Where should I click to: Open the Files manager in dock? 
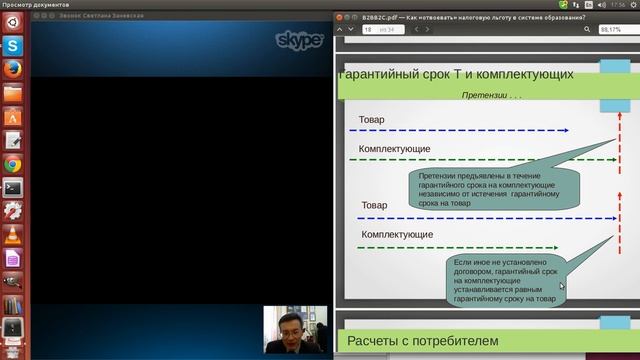point(13,93)
